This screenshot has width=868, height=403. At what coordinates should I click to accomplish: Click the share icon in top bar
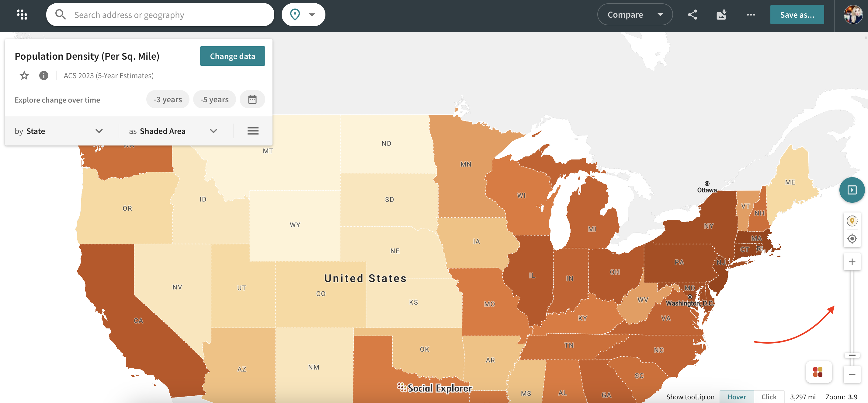(693, 15)
